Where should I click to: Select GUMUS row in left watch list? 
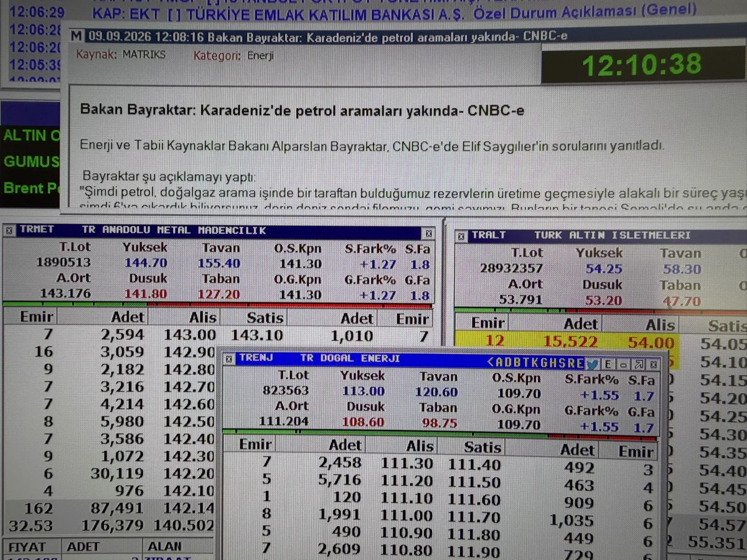tap(31, 162)
